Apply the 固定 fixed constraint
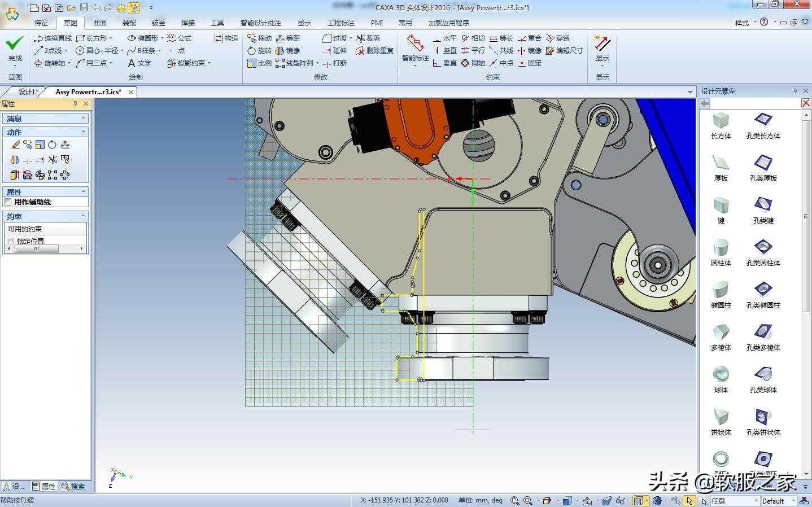Screen dimensions: 812x507 (x=530, y=63)
